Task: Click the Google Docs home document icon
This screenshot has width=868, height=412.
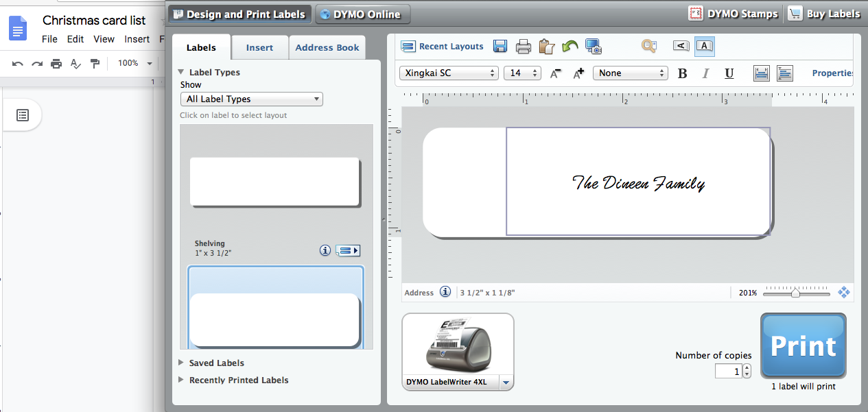Action: [x=18, y=27]
